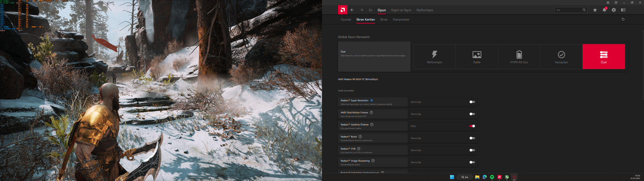Open the settings gear icon
Image resolution: width=644 pixels, height=181 pixels.
[x=614, y=10]
